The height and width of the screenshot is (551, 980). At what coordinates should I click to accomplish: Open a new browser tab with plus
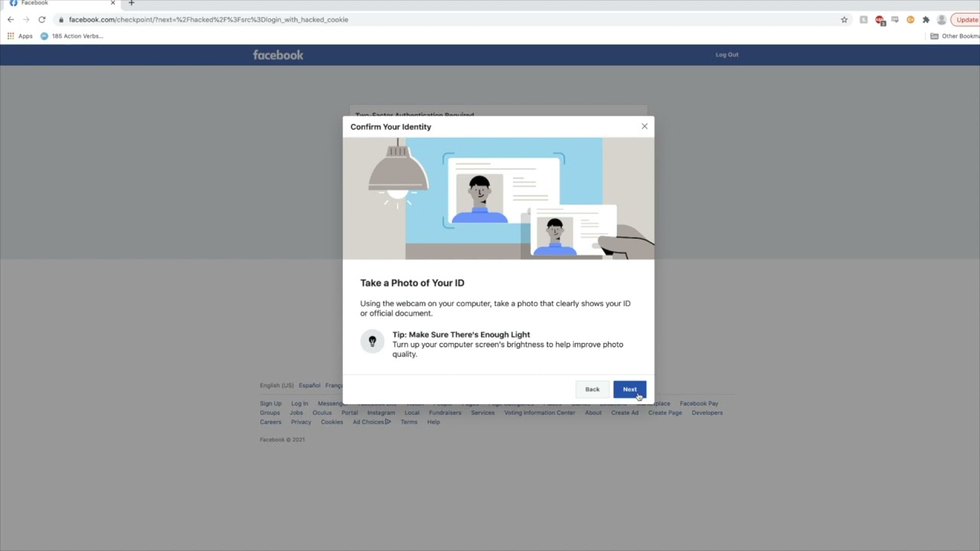131,3
